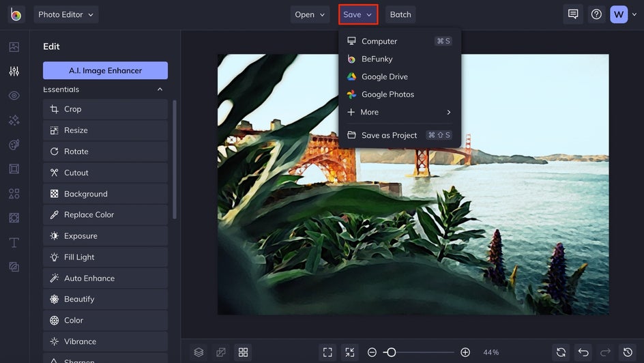The image size is (644, 363).
Task: Click the 44% zoom value
Action: [x=491, y=352]
